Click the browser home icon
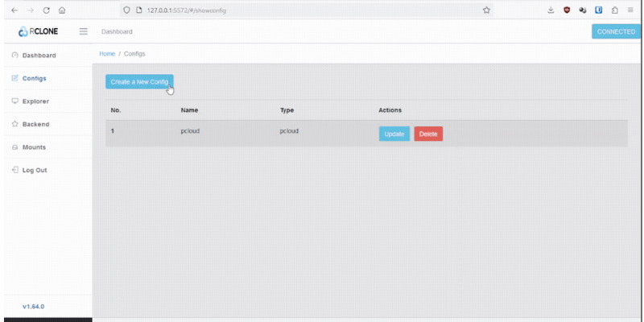Screen dimensions: 644x322 (x=62, y=10)
